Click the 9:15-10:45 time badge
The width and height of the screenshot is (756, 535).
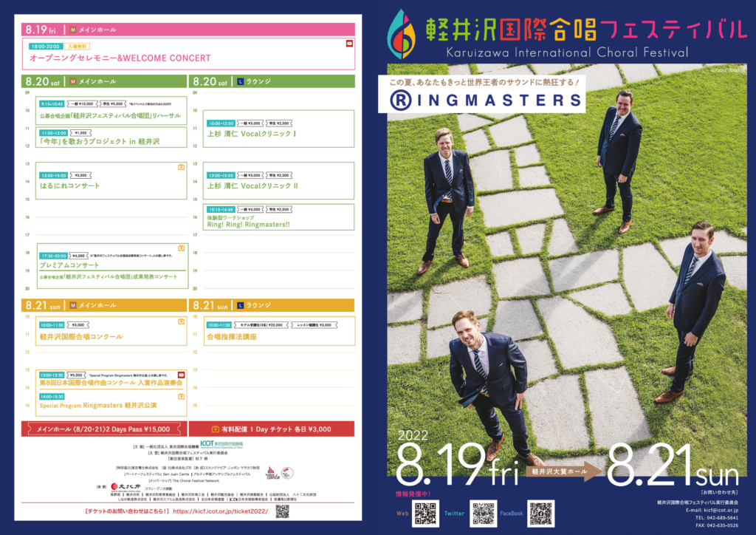[x=52, y=104]
